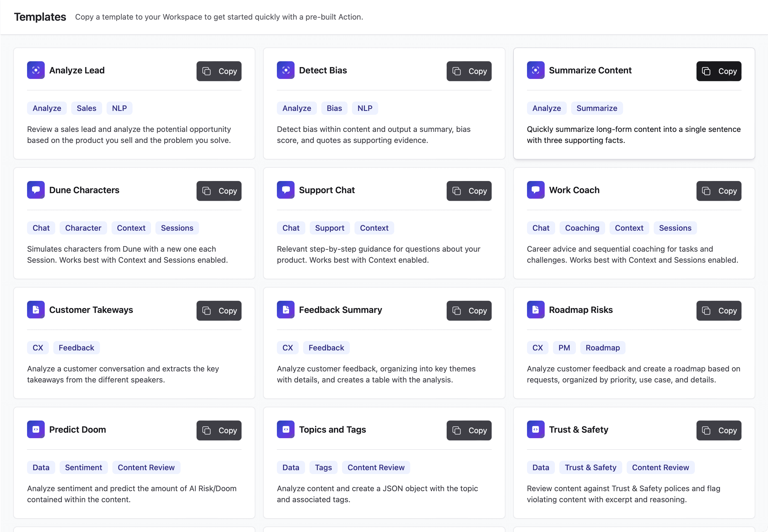Click the Detect Bias template icon

pyautogui.click(x=285, y=70)
